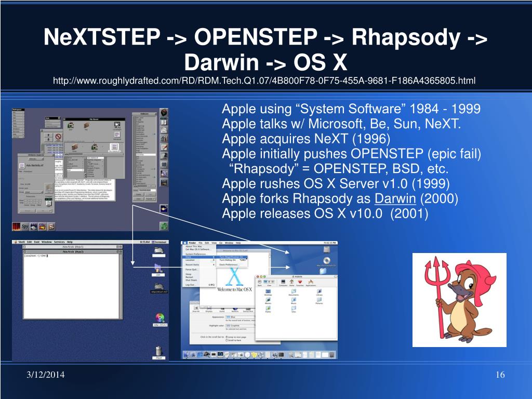
Task: Open the Apple menu in Mac OS X
Action: (x=185, y=243)
